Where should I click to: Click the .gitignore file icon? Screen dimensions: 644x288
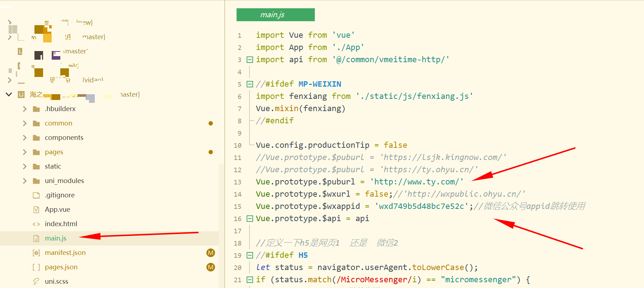pyautogui.click(x=36, y=195)
